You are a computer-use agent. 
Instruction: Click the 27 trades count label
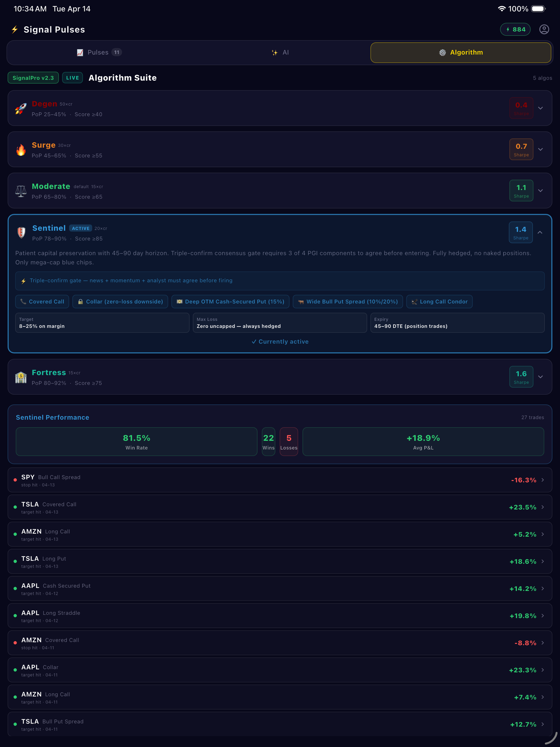tap(533, 418)
